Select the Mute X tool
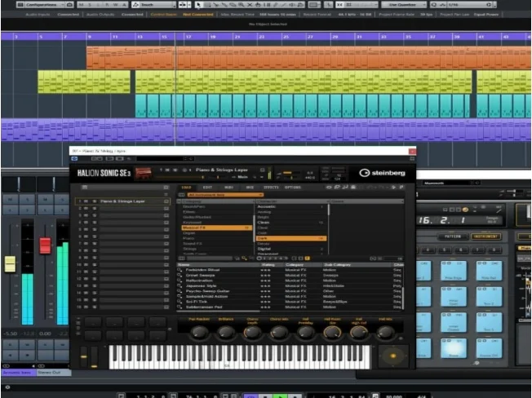Viewport: 532px width, 398px height. (x=250, y=5)
